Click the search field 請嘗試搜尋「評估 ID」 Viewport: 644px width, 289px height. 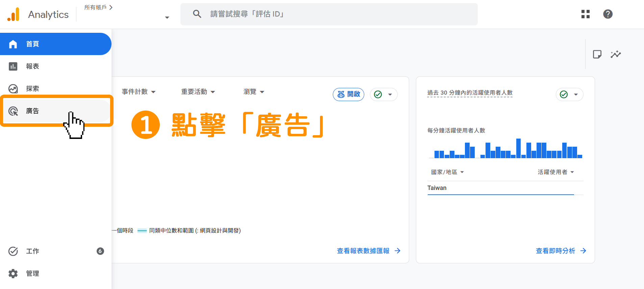pos(329,14)
